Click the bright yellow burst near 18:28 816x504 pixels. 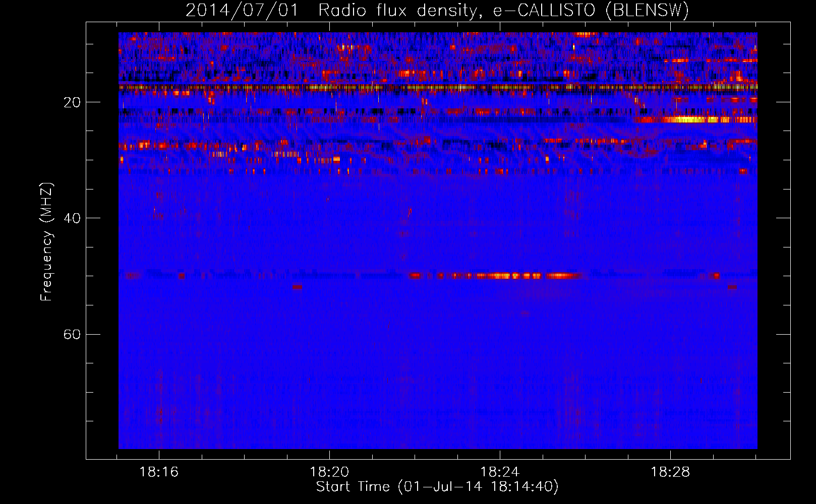point(696,119)
